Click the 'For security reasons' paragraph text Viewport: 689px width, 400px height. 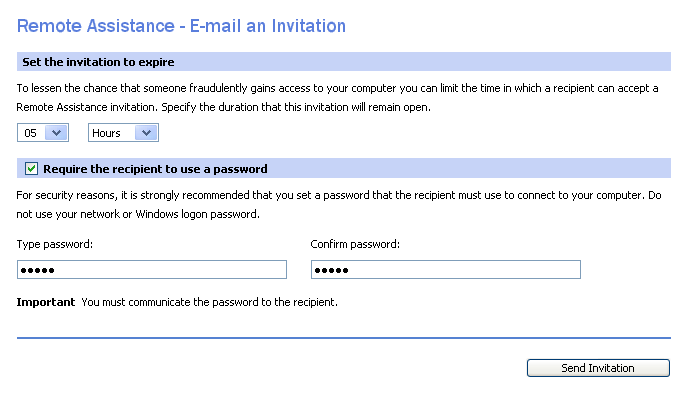click(338, 205)
